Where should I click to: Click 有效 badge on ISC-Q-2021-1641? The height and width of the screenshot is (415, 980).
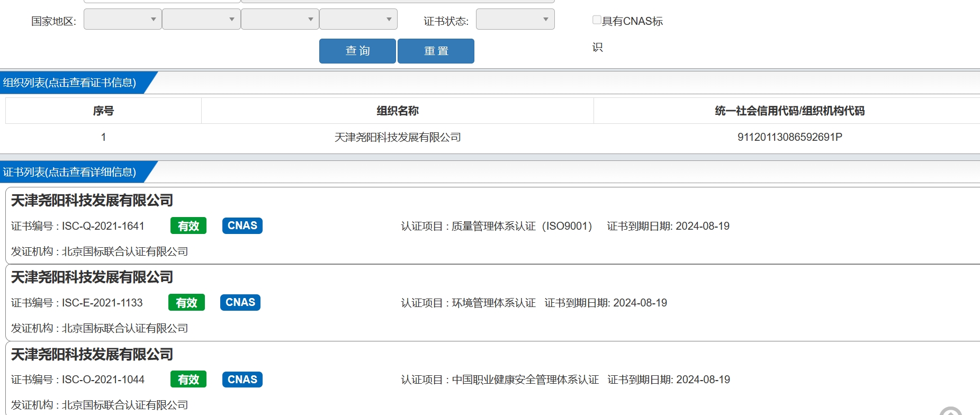pos(188,226)
